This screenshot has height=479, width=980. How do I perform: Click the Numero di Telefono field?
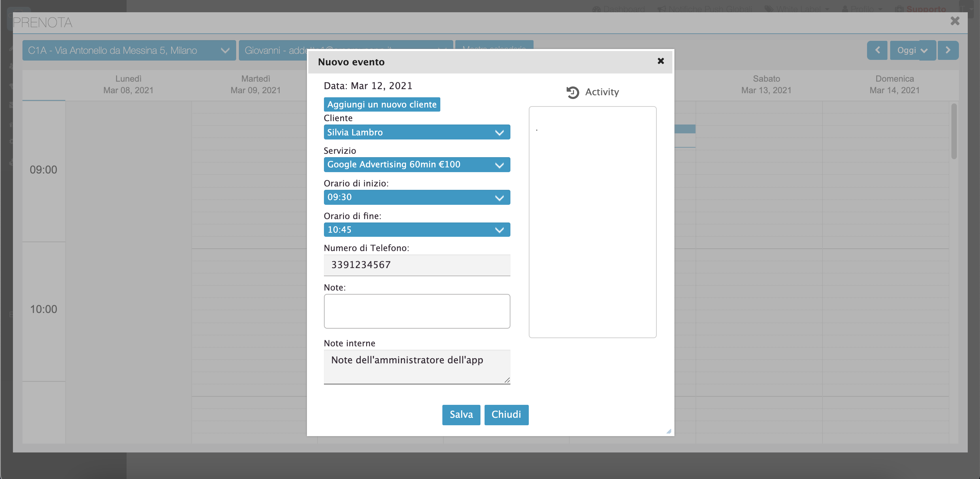[416, 265]
